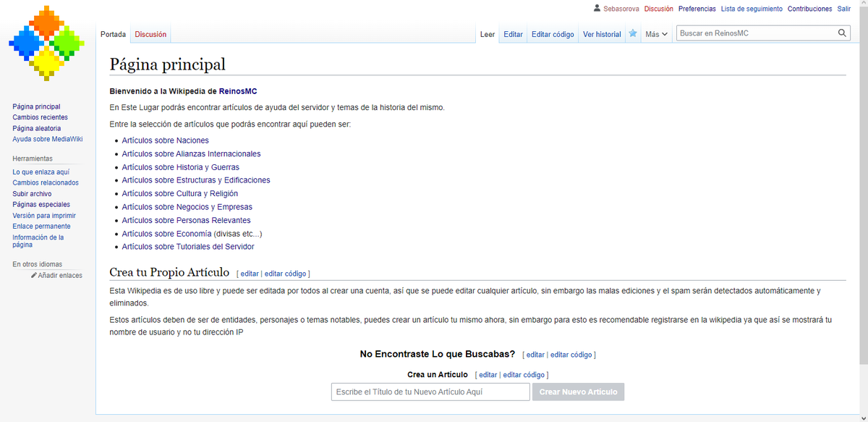Open Artículos sobre Estructuras y Edificaciones

[196, 180]
